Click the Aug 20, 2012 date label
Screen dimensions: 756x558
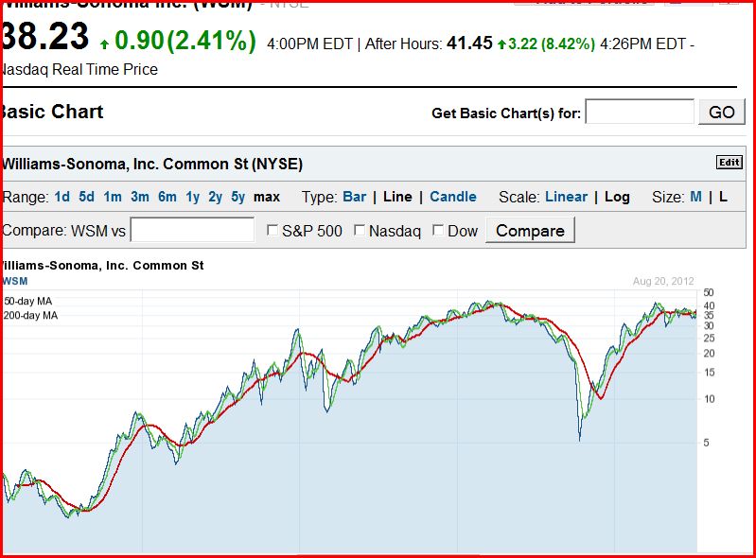[663, 282]
